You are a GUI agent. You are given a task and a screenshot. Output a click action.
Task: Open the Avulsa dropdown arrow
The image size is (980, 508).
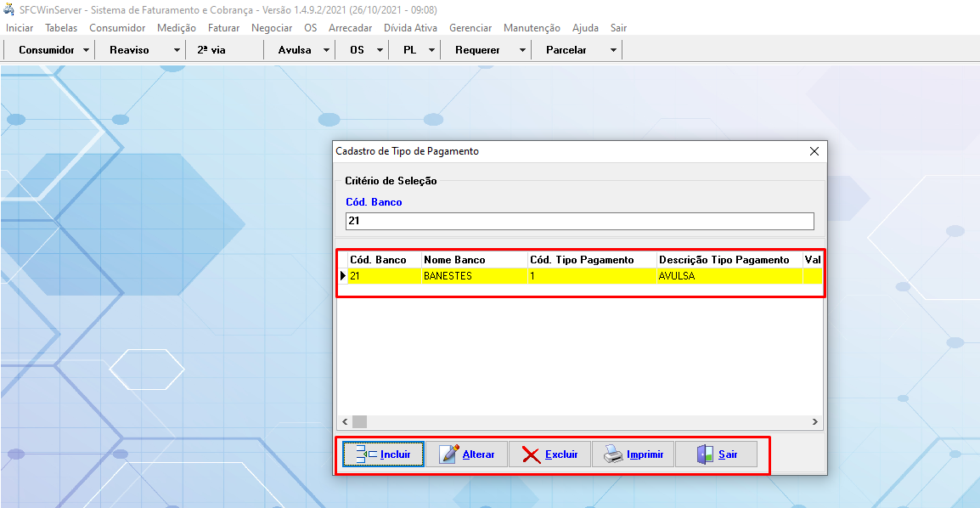point(326,50)
